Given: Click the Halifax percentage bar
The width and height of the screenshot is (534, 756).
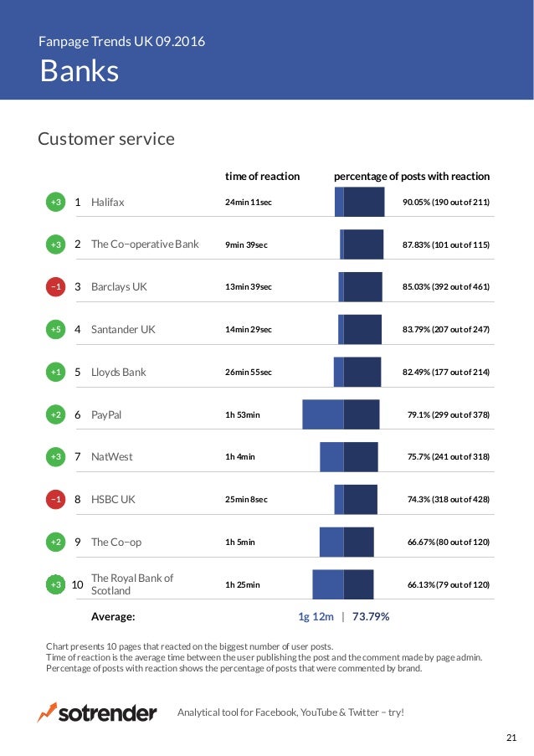Looking at the screenshot, I should tap(360, 202).
